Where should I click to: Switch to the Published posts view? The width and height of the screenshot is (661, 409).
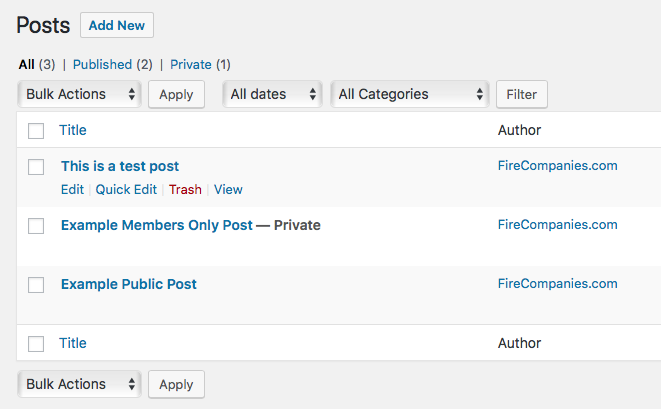click(102, 64)
